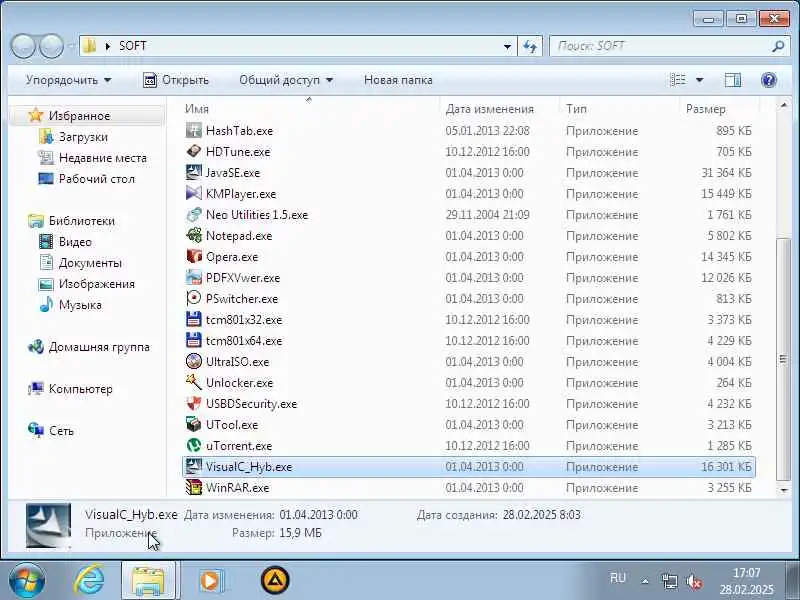Select the tcm801x32.exe floppy icon

tap(194, 319)
